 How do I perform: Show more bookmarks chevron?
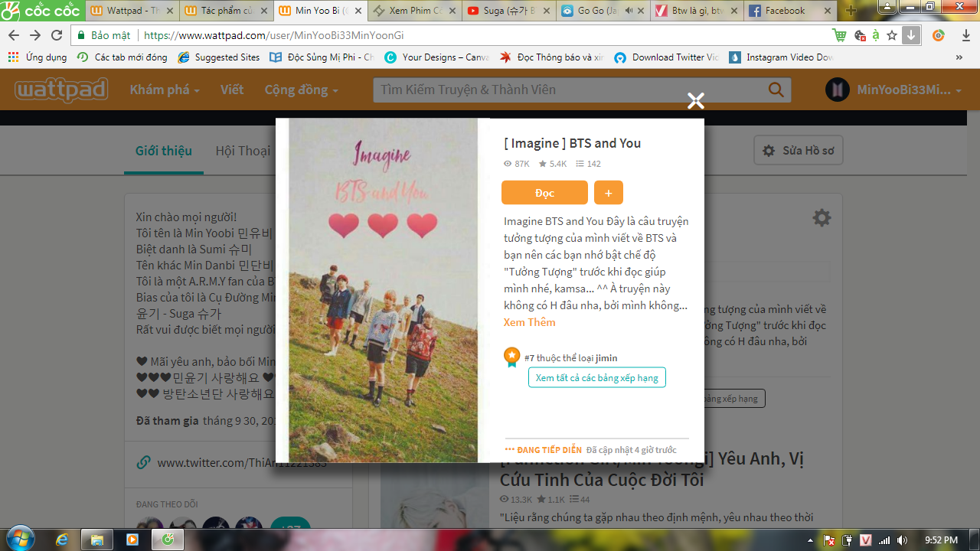pyautogui.click(x=959, y=57)
